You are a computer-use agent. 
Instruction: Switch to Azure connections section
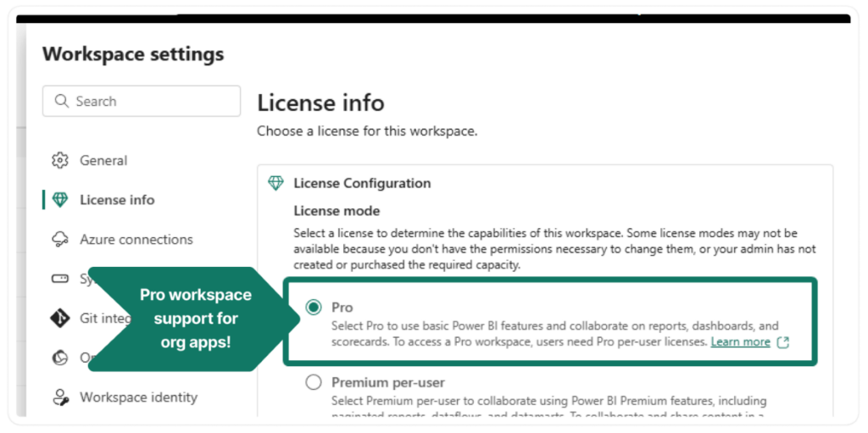136,240
